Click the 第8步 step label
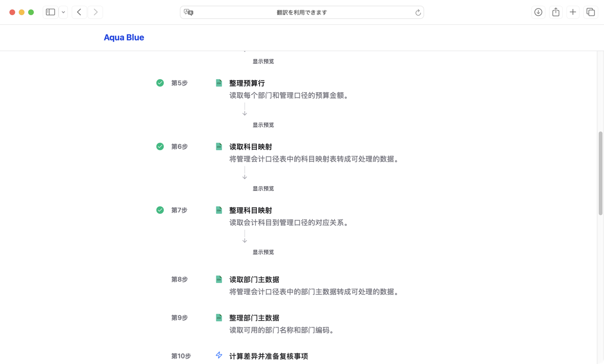The height and width of the screenshot is (364, 604). (179, 279)
